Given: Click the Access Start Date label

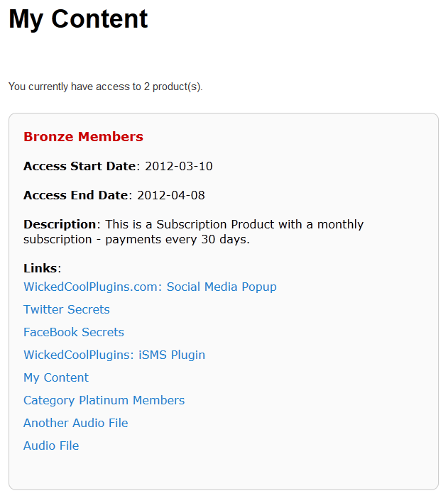Looking at the screenshot, I should [80, 167].
